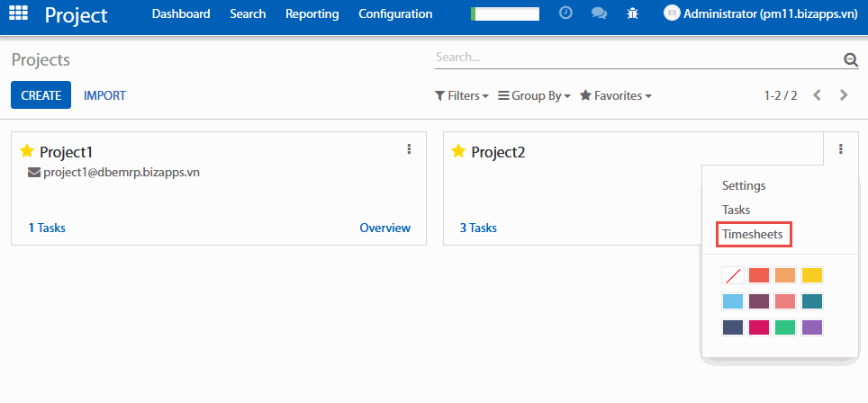Toggle favorite star on Project2
The image size is (868, 403).
point(458,151)
